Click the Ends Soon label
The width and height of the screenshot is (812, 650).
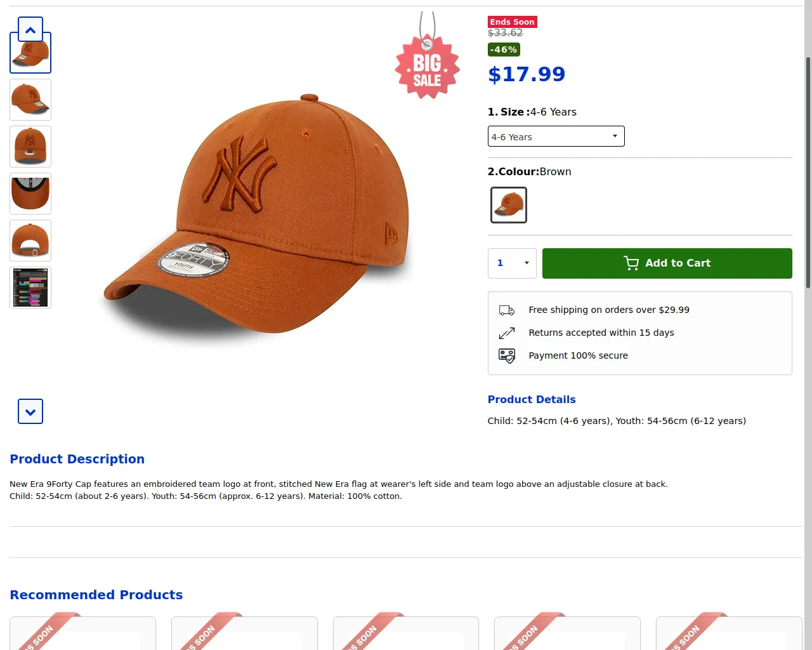click(x=512, y=22)
